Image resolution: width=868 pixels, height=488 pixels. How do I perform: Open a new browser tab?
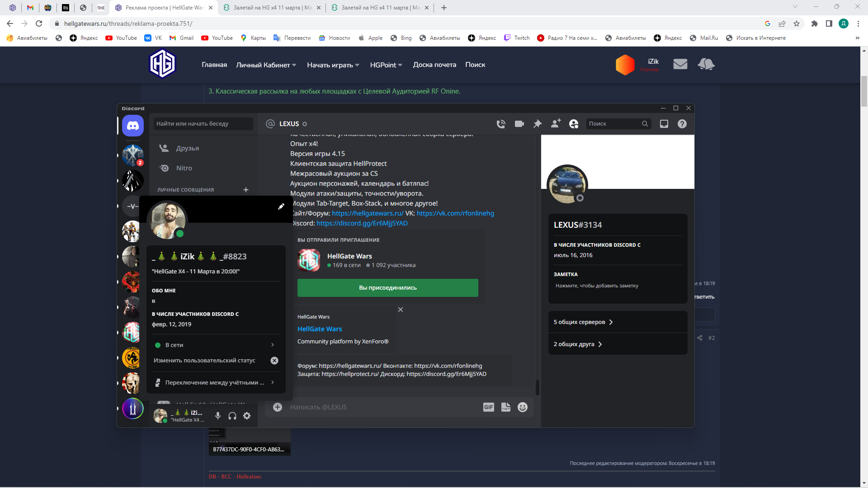pos(444,8)
